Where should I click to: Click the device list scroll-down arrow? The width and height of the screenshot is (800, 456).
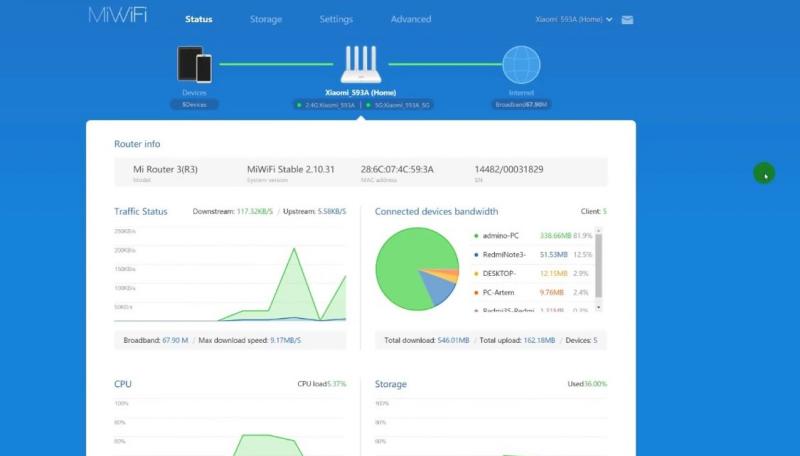coord(598,308)
